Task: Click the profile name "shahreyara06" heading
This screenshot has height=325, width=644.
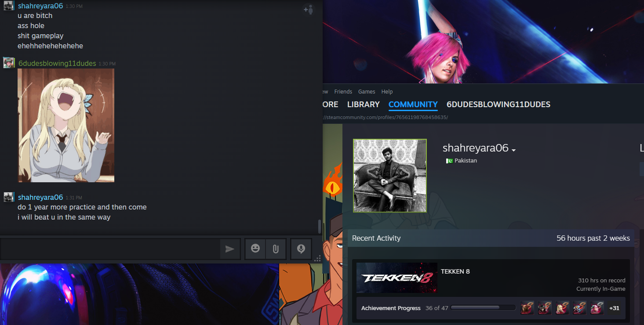Action: (476, 148)
